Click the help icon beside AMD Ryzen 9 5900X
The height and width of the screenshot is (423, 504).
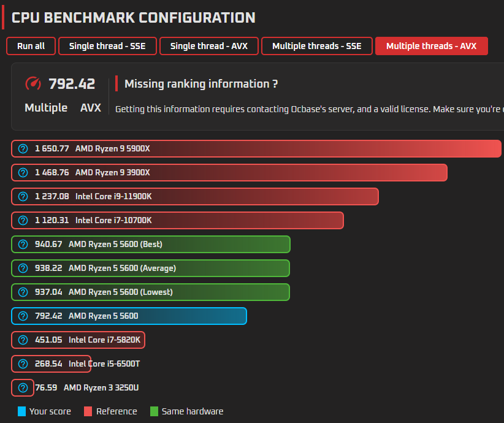(x=23, y=148)
